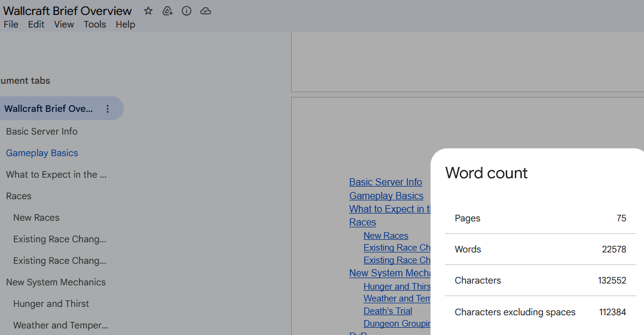Open the Tools menu

(x=95, y=25)
